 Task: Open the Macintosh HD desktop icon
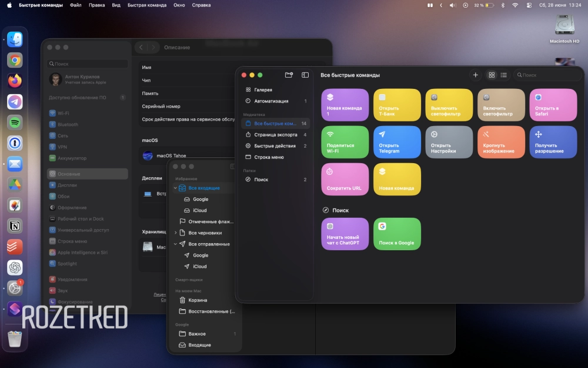click(x=564, y=29)
